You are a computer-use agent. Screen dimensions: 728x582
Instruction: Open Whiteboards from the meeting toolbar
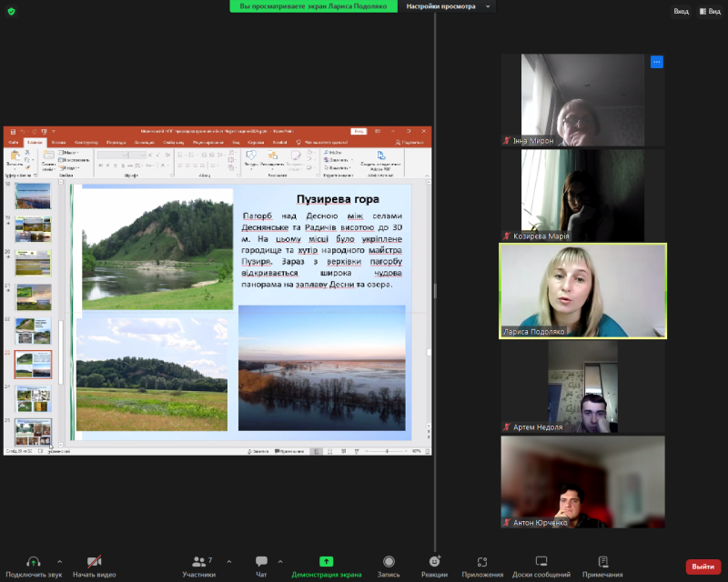541,562
